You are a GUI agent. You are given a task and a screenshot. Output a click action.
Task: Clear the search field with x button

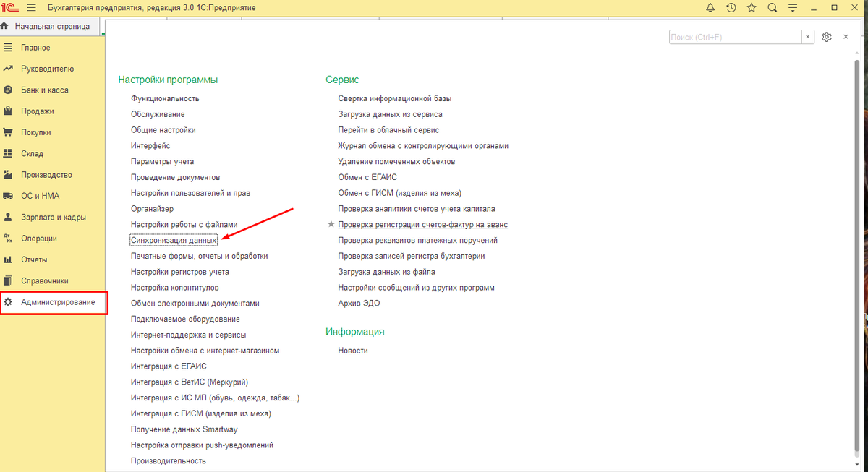807,37
